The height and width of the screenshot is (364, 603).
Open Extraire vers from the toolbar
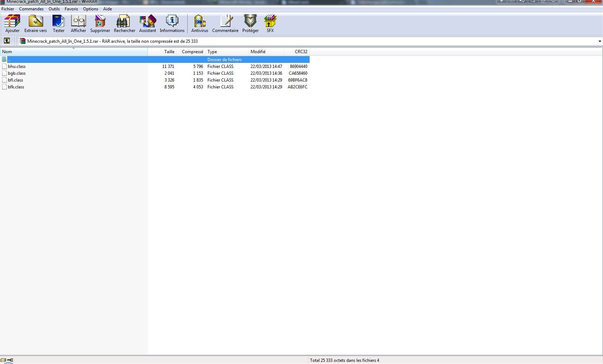coord(36,23)
